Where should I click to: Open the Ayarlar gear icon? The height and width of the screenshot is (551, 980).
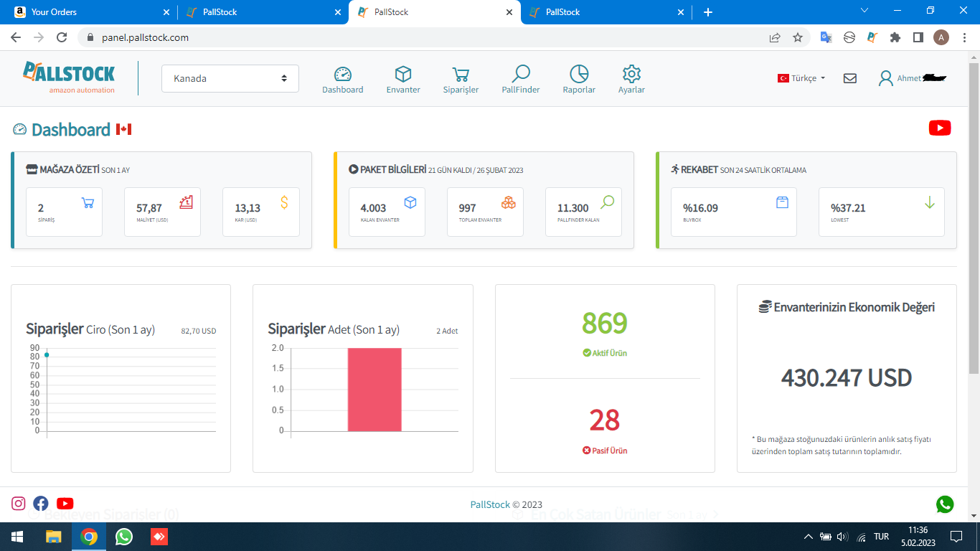631,74
